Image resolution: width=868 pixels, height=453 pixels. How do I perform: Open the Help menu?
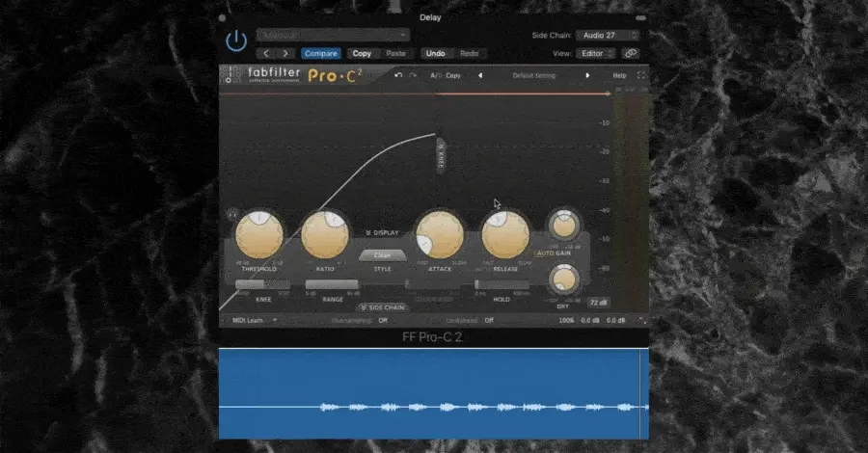619,76
